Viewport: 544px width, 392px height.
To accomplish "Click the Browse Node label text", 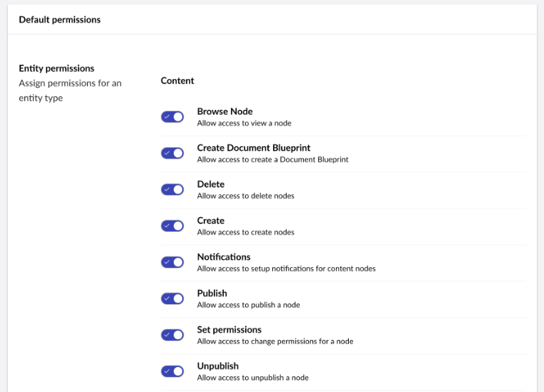I will [x=224, y=111].
